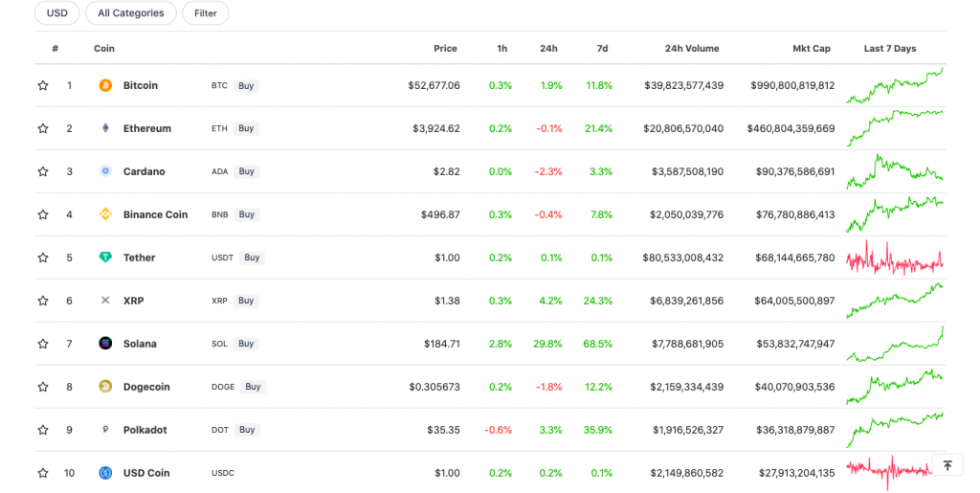980x493 pixels.
Task: Click the Binance Coin logo icon
Action: pos(105,214)
